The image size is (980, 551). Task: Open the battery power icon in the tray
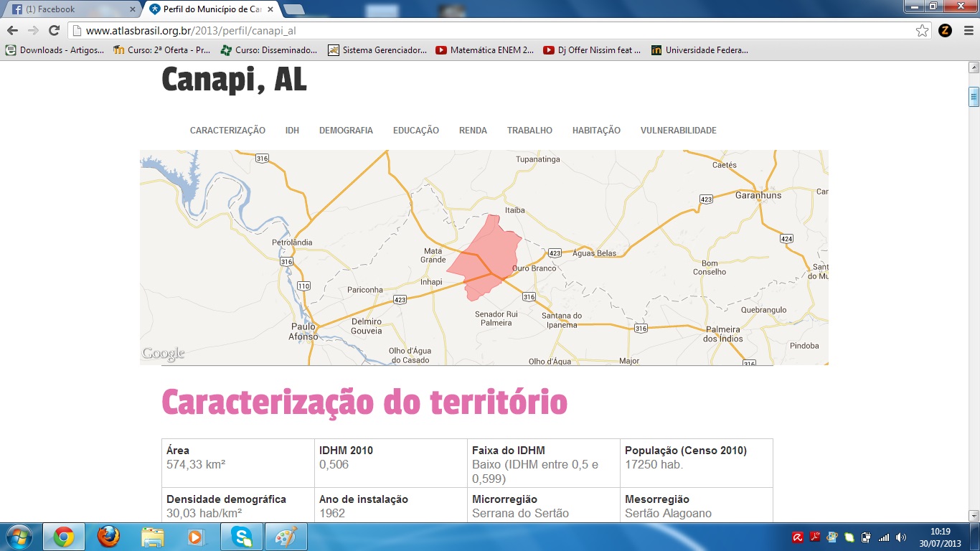[x=866, y=537]
